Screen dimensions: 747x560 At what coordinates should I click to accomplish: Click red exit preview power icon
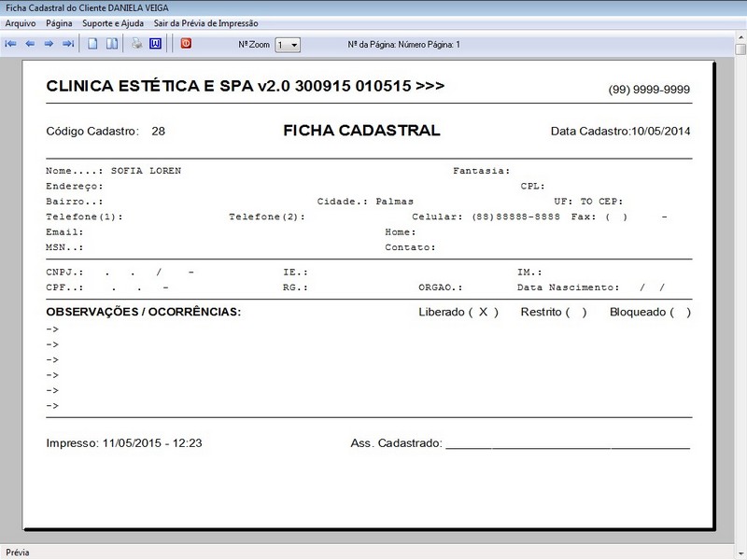point(186,43)
